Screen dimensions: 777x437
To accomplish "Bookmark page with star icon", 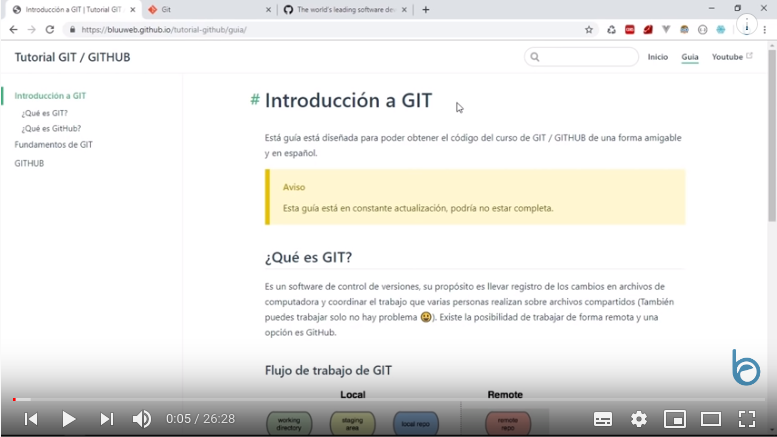I will (x=589, y=30).
